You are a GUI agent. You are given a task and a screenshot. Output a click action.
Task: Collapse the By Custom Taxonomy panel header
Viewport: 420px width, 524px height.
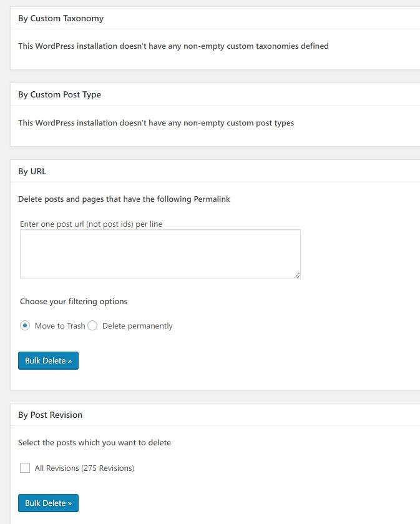point(215,18)
